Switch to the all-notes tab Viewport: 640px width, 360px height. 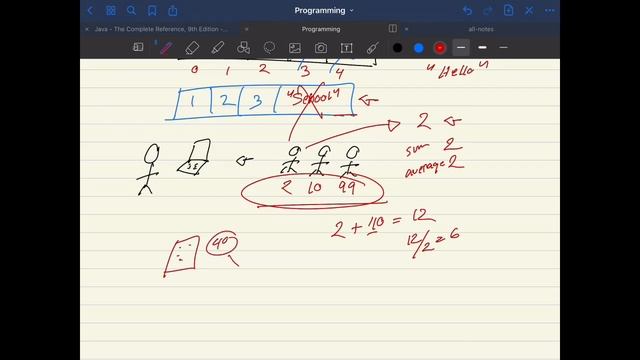(481, 29)
